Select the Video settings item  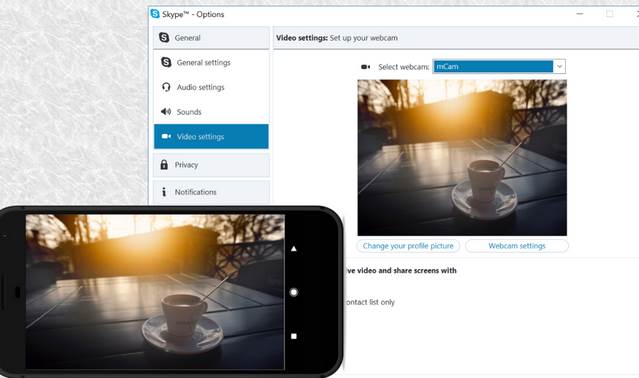211,136
